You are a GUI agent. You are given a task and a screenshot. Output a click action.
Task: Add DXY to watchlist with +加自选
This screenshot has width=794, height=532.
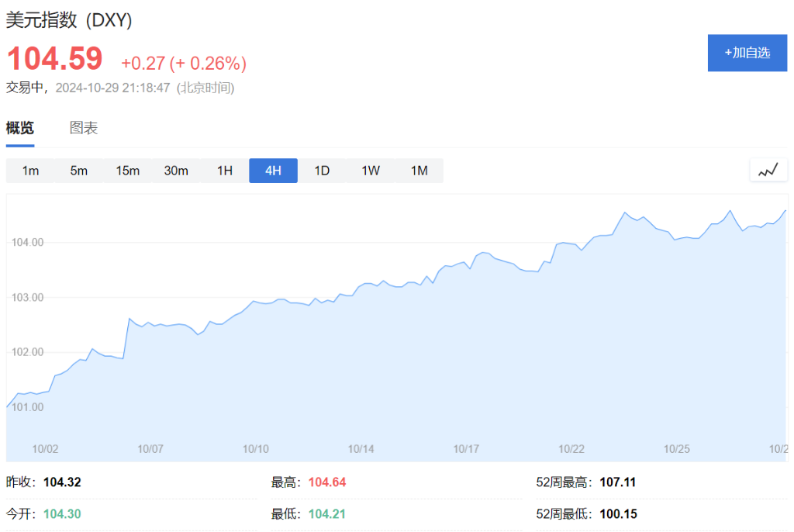tap(747, 53)
